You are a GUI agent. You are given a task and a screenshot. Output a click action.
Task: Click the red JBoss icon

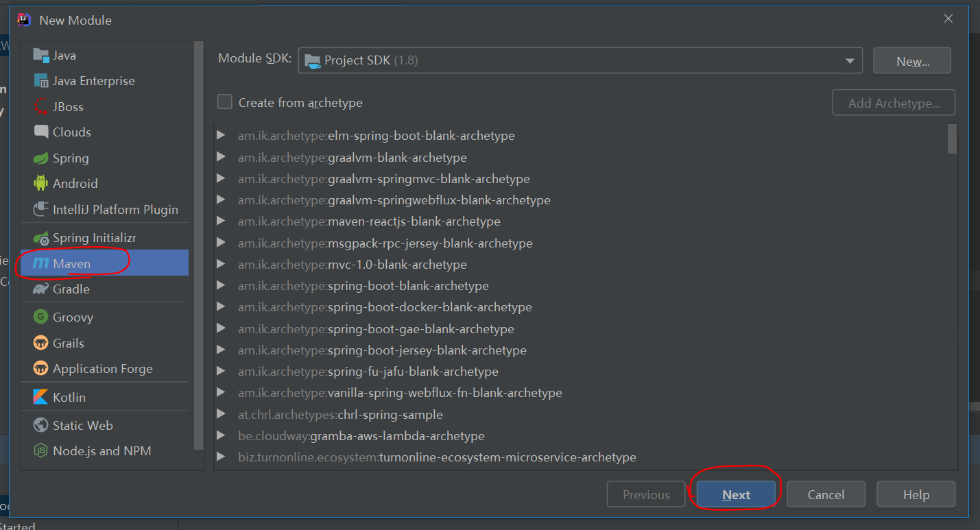pos(41,107)
